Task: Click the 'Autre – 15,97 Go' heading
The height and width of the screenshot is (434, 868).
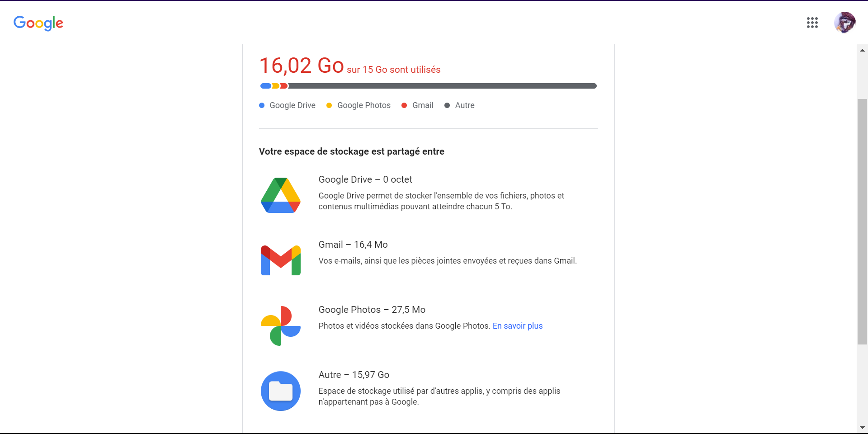Action: pos(354,375)
